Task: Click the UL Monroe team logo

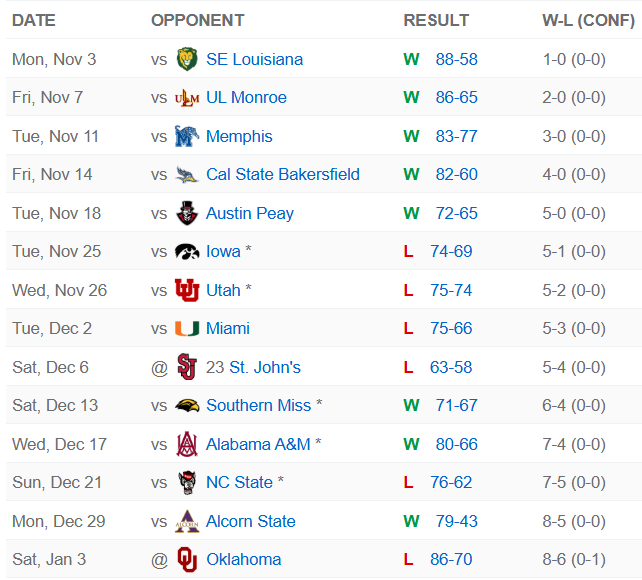Action: [186, 98]
